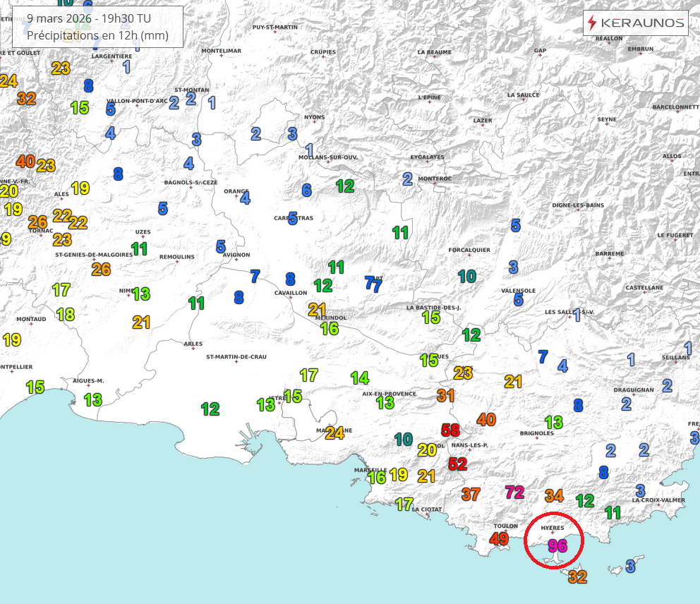Click the orange 40 value near Nans-les-P.
The width and height of the screenshot is (700, 604).
pos(485,420)
